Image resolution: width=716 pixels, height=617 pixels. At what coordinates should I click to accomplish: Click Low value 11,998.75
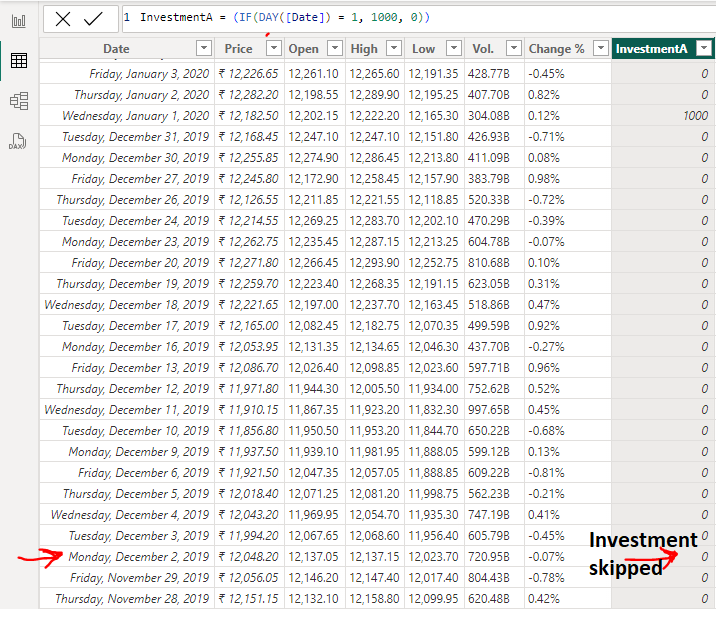point(433,494)
